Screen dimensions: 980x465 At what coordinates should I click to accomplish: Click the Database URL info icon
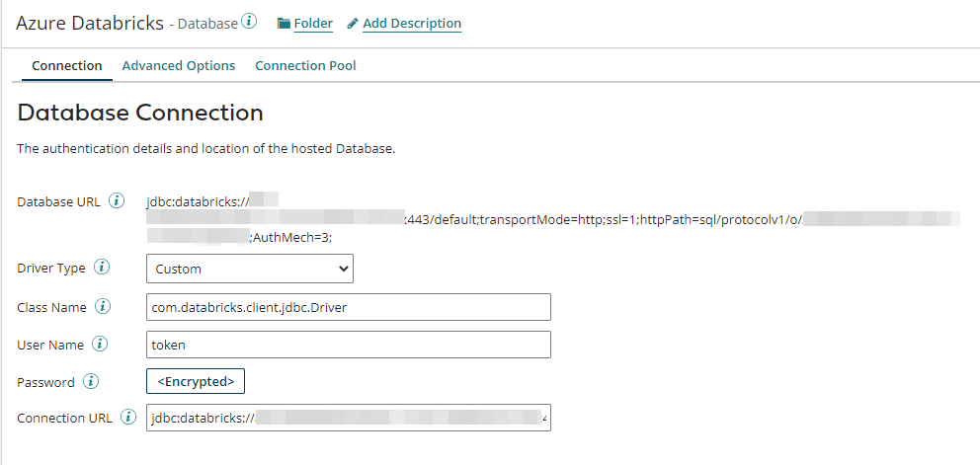[x=117, y=201]
